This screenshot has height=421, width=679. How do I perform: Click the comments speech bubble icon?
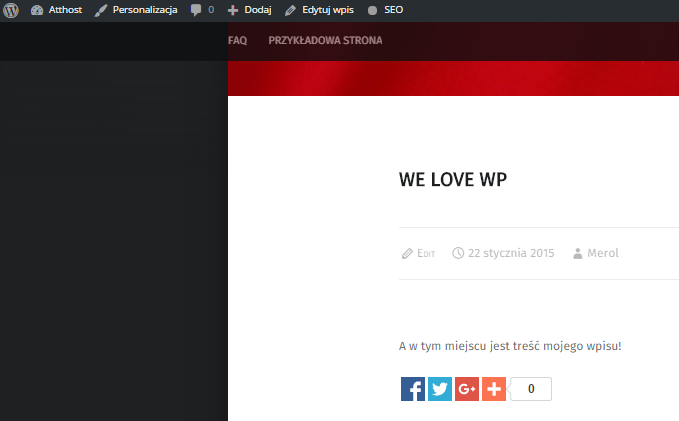pos(196,10)
